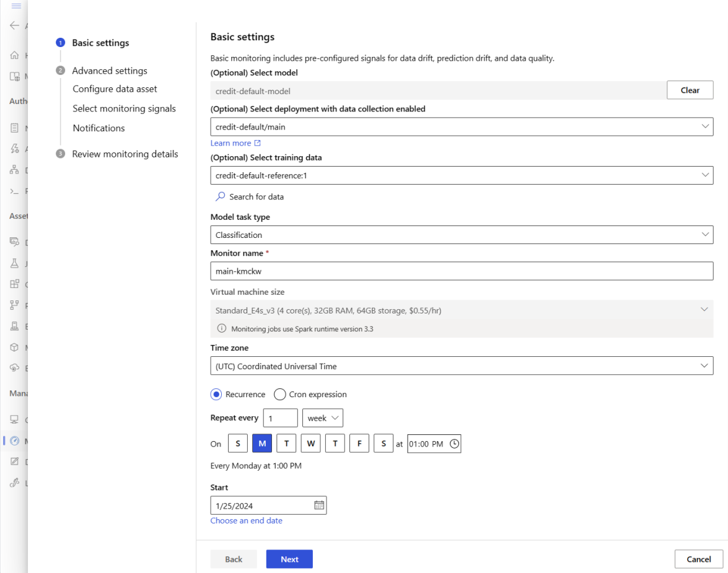Click the clock icon in time field

point(454,444)
